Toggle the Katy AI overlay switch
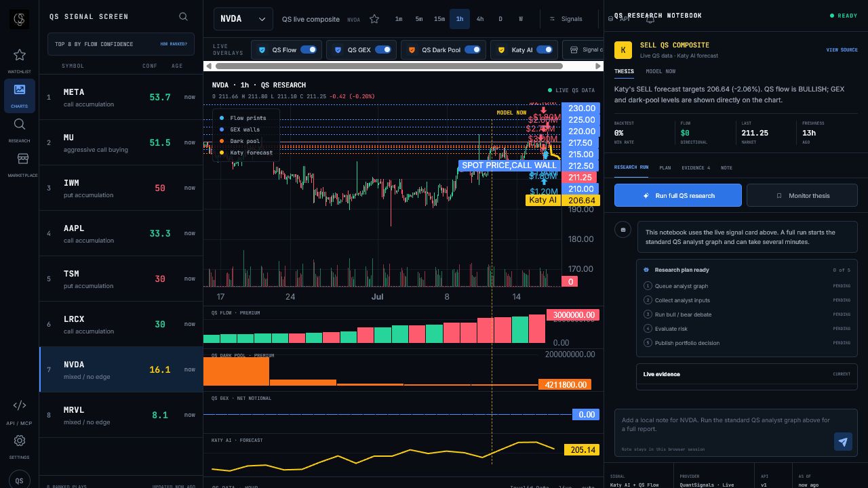868x488 pixels. (544, 49)
